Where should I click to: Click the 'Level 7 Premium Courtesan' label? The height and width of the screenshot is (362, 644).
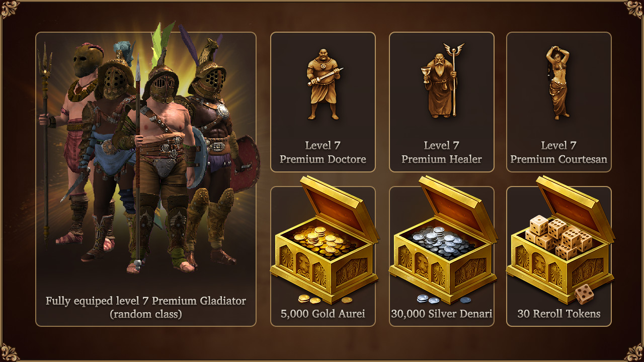[558, 152]
